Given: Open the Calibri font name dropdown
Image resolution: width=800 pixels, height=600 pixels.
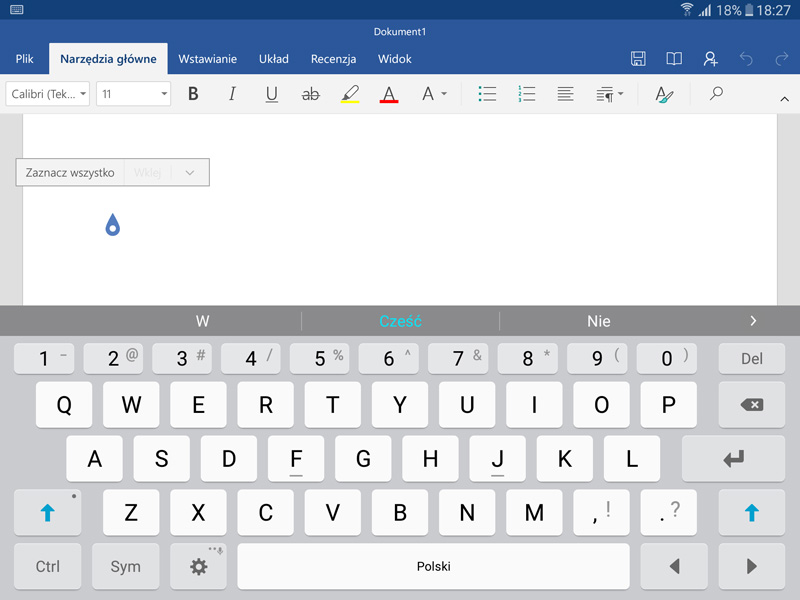Looking at the screenshot, I should pyautogui.click(x=48, y=94).
